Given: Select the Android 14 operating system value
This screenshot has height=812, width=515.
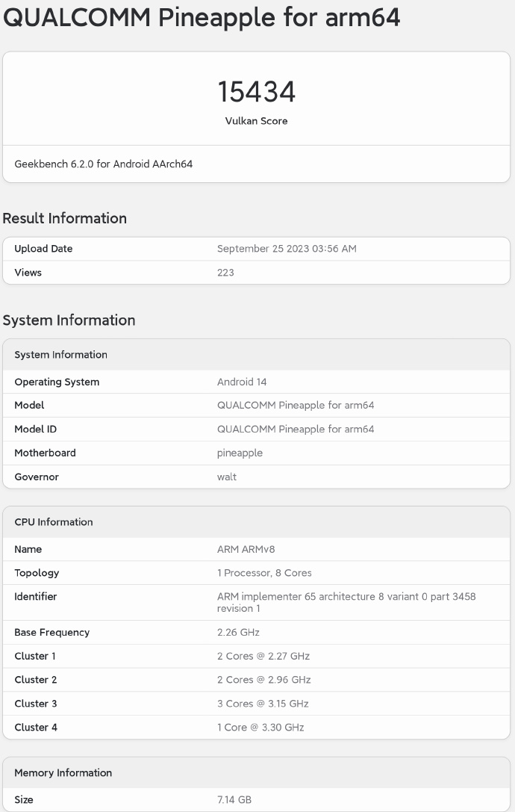Looking at the screenshot, I should pos(242,382).
